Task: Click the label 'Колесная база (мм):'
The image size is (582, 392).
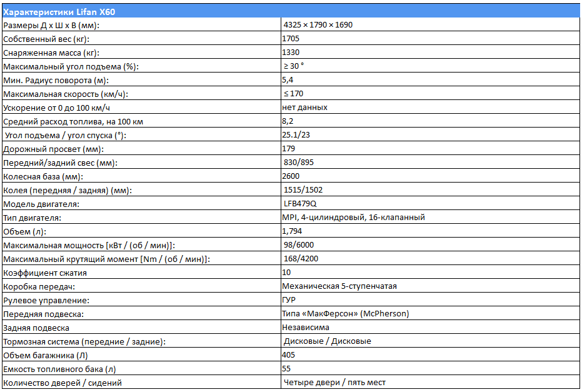Action: click(x=43, y=176)
